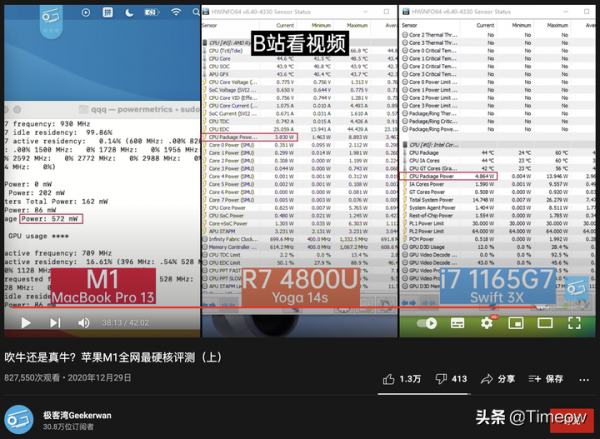This screenshot has width=600, height=439.
Task: Open the 极客湾Geekerwan channel avatar
Action: point(19,419)
